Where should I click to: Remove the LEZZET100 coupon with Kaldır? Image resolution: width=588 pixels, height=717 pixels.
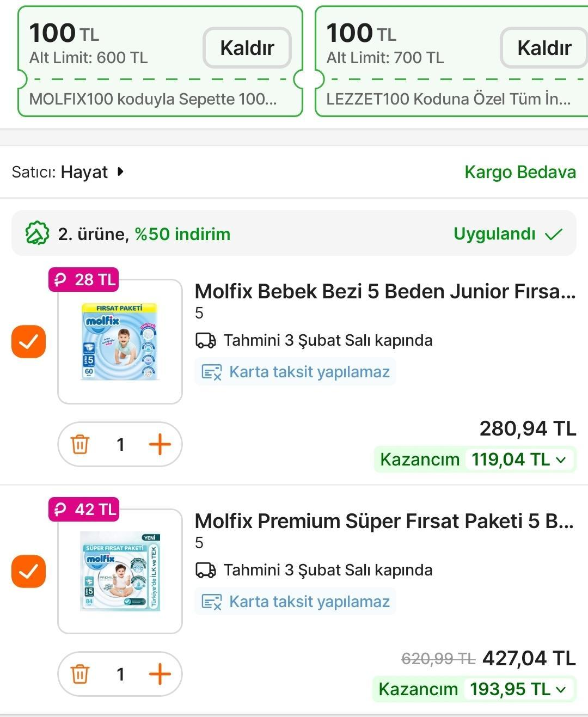(x=543, y=48)
